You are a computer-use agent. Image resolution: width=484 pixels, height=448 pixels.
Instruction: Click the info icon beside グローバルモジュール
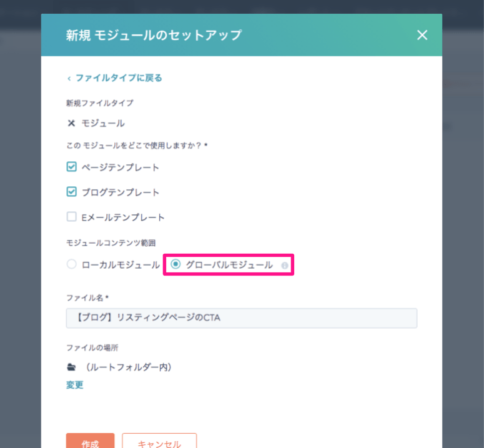pyautogui.click(x=285, y=266)
